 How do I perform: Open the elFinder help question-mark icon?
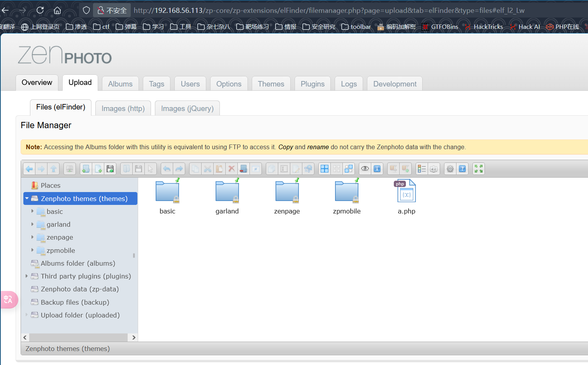click(x=462, y=169)
